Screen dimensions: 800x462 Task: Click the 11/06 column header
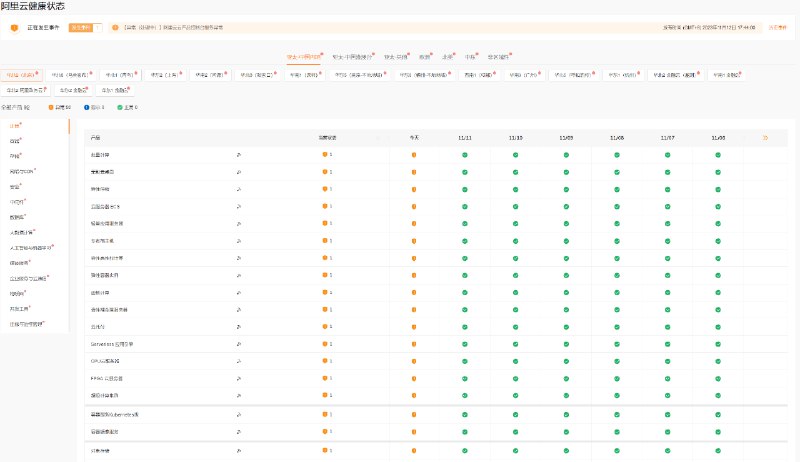coord(718,138)
